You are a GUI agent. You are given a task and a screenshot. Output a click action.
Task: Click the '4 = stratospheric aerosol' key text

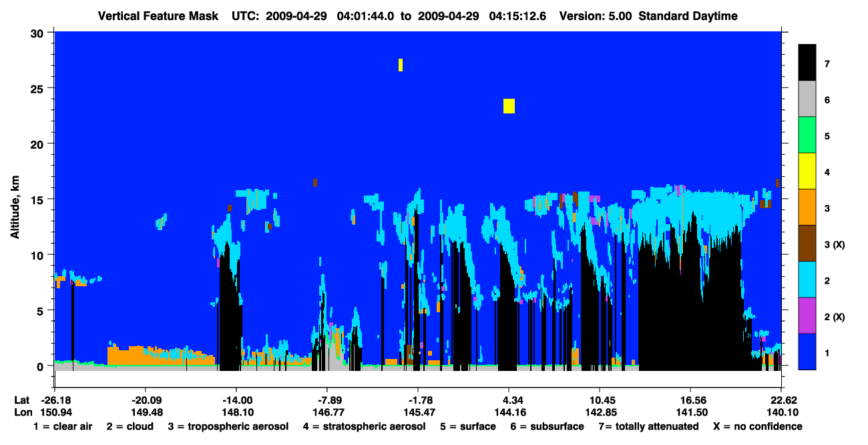364,426
